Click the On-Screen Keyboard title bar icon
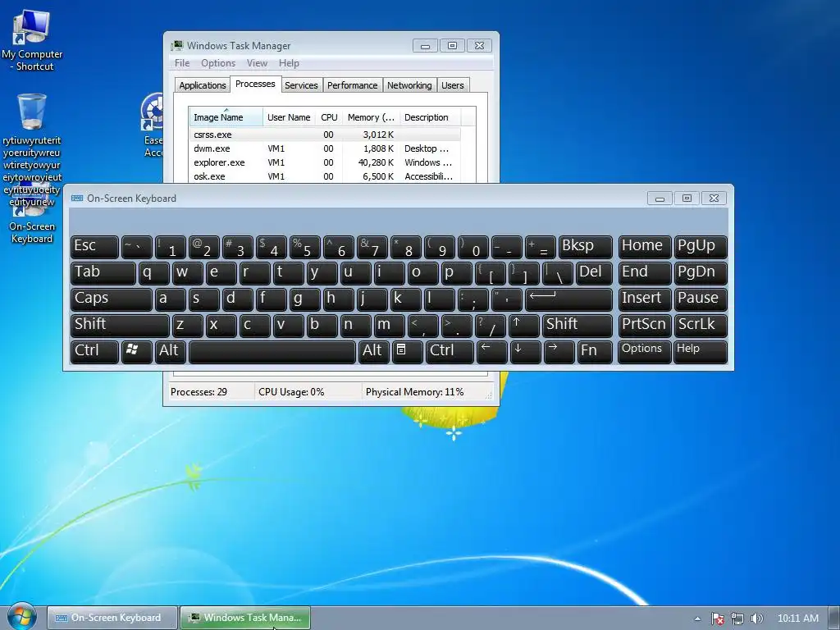 [77, 199]
